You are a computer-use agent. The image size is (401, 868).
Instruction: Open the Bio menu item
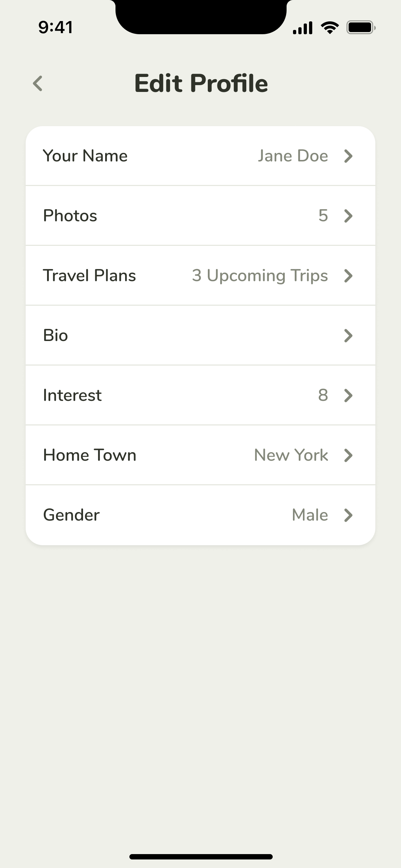pyautogui.click(x=56, y=336)
